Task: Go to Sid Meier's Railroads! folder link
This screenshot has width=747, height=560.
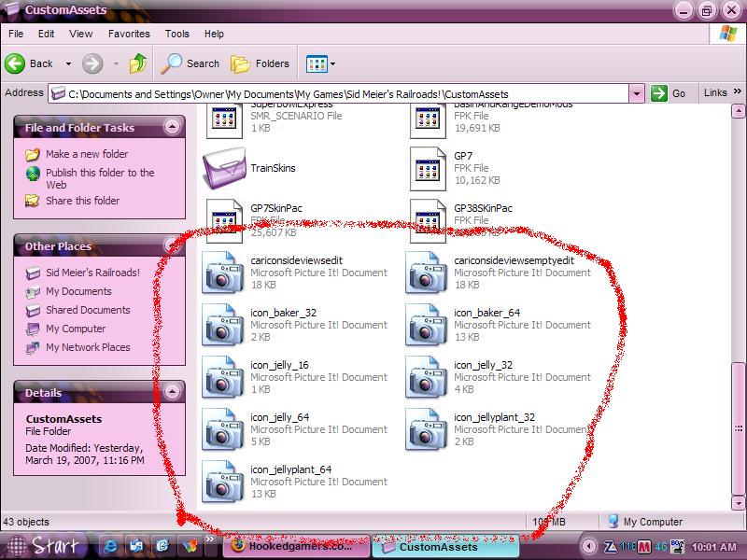Action: coord(92,273)
